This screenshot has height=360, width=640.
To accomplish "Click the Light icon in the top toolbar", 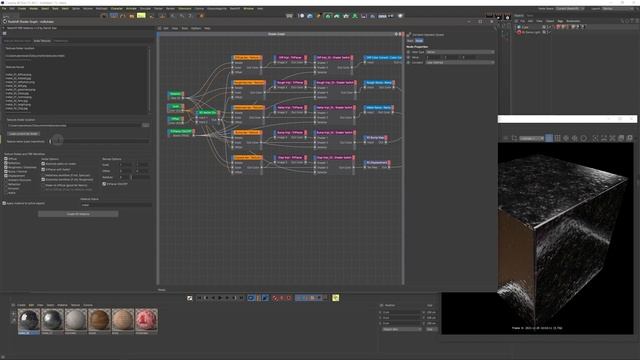I will pyautogui.click(x=400, y=16).
